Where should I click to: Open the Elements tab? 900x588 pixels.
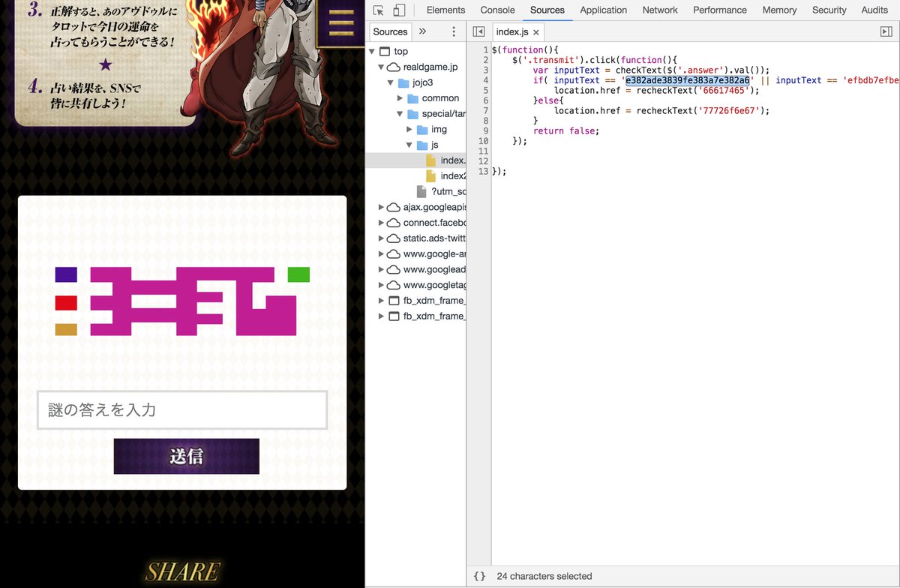445,10
